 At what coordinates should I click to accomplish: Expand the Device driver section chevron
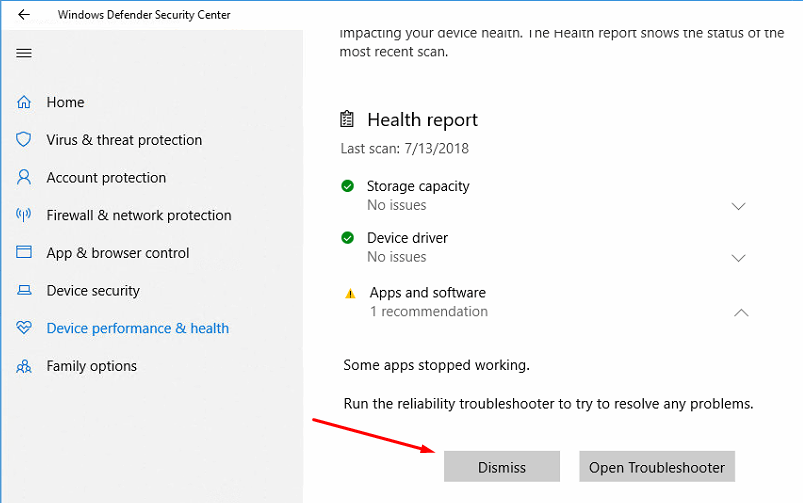(738, 258)
